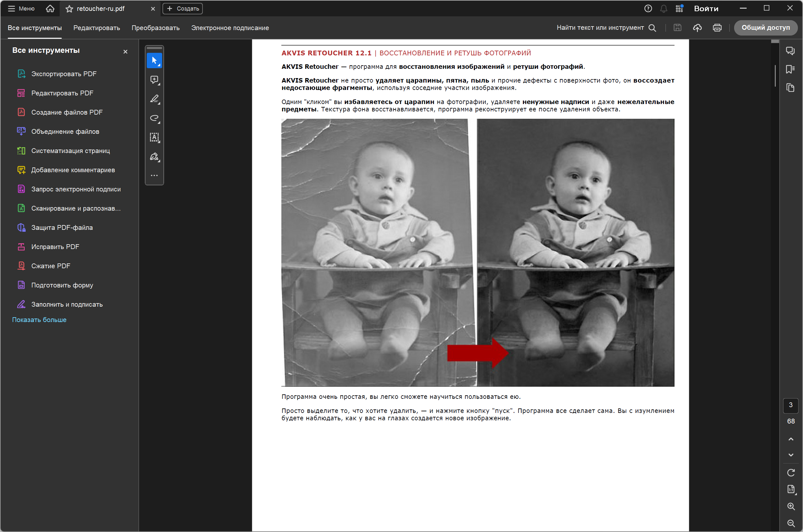Go to next page chevron down
The width and height of the screenshot is (803, 532).
pos(791,455)
